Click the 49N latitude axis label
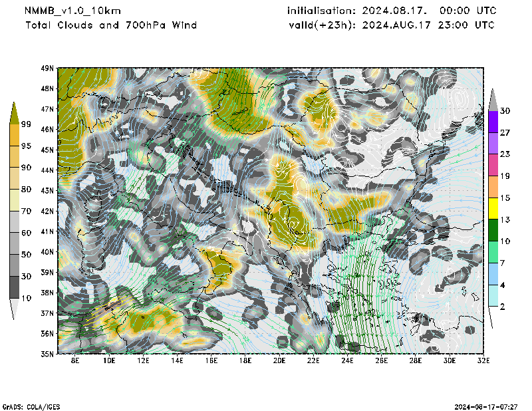 pyautogui.click(x=47, y=68)
